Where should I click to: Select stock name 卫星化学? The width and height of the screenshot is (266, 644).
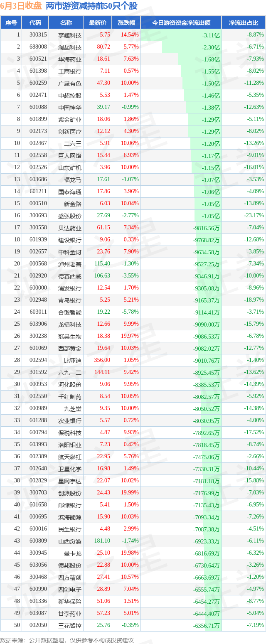70,469
